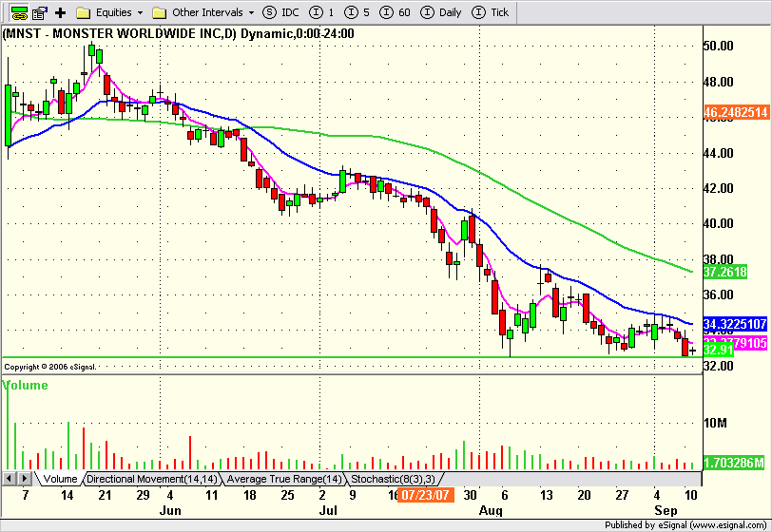Click the orange 07/23/07 date marker
The height and width of the screenshot is (532, 772).
tap(425, 495)
